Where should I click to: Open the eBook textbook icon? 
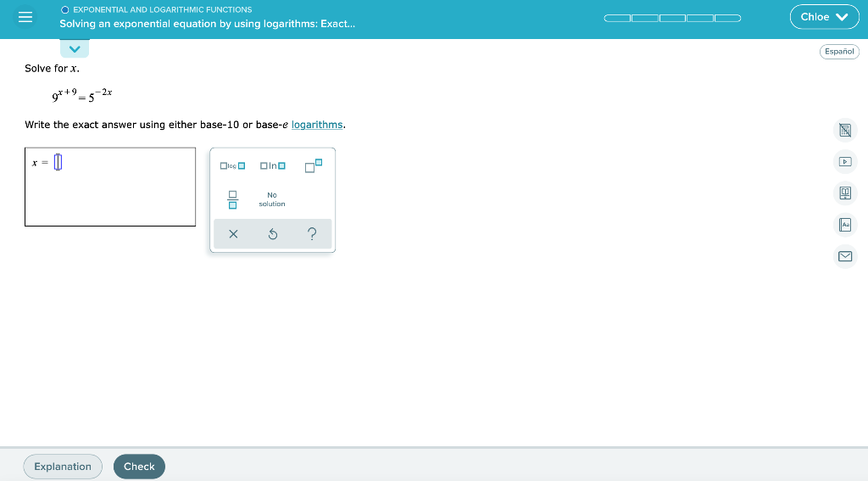tap(845, 193)
